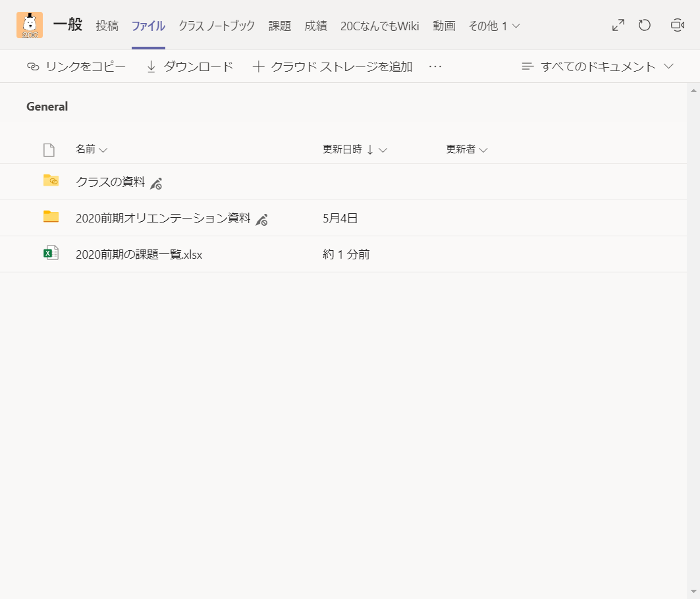This screenshot has width=700, height=599.
Task: Open the more options ellipsis in the toolbar
Action: (x=435, y=66)
